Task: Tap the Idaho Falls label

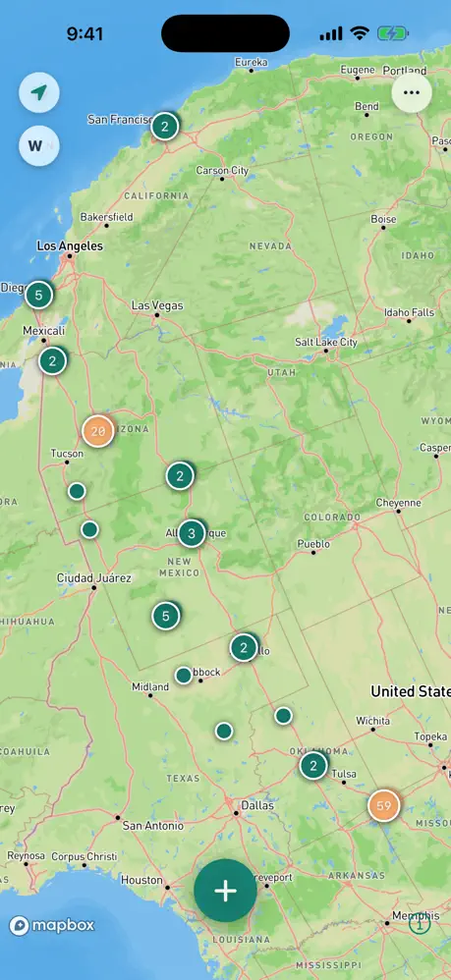Action: click(x=409, y=312)
